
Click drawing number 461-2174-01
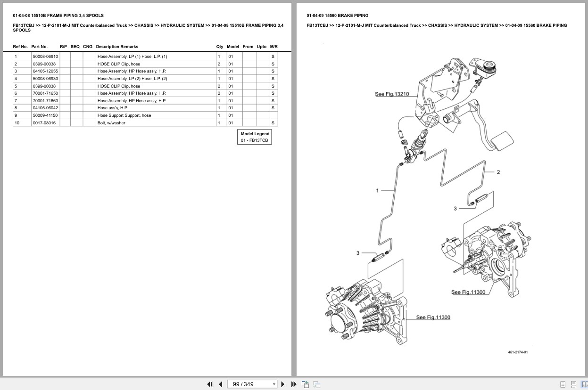point(518,352)
